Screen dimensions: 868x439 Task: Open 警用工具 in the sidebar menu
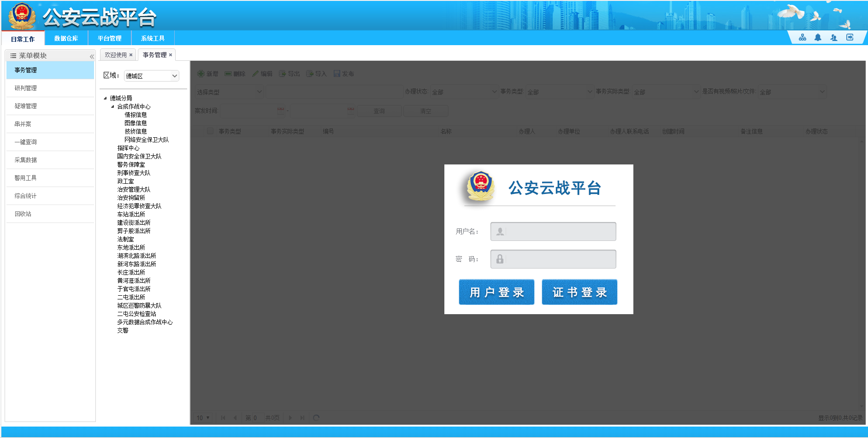50,178
